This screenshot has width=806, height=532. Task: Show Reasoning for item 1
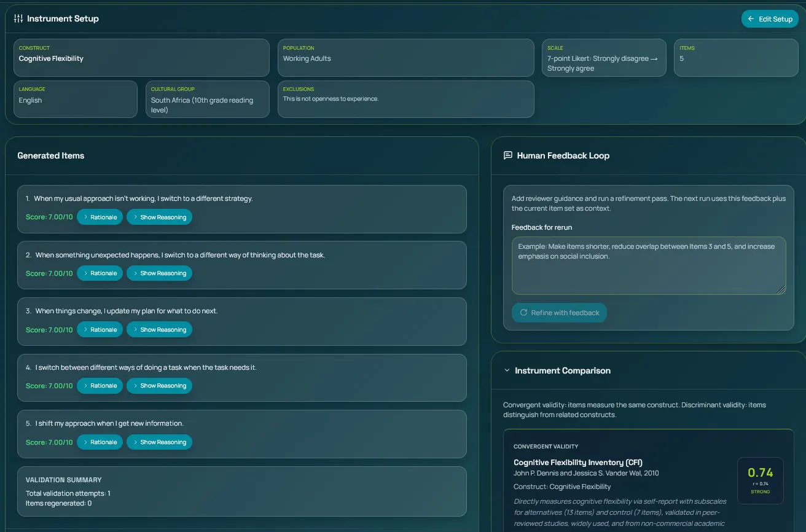click(x=159, y=217)
